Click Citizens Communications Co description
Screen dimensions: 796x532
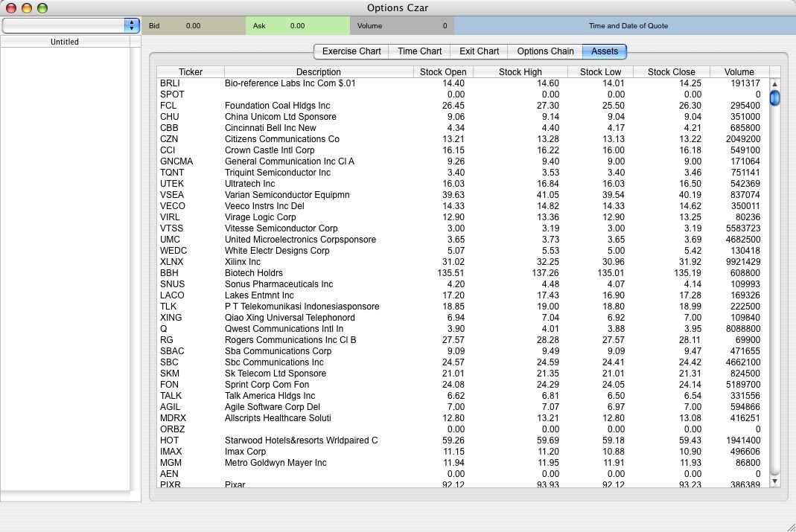click(281, 139)
